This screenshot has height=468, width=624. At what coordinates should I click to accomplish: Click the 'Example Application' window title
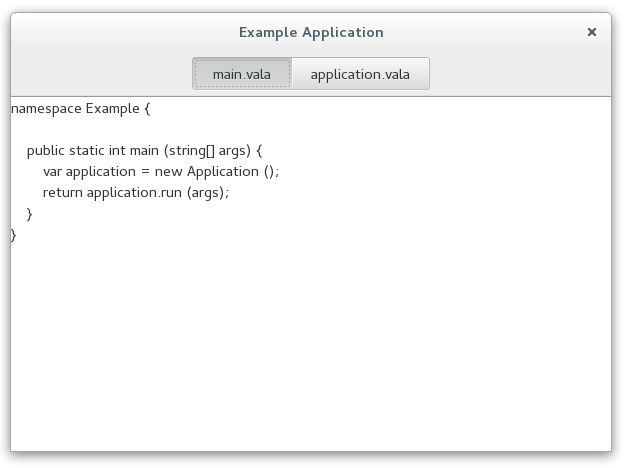click(311, 33)
